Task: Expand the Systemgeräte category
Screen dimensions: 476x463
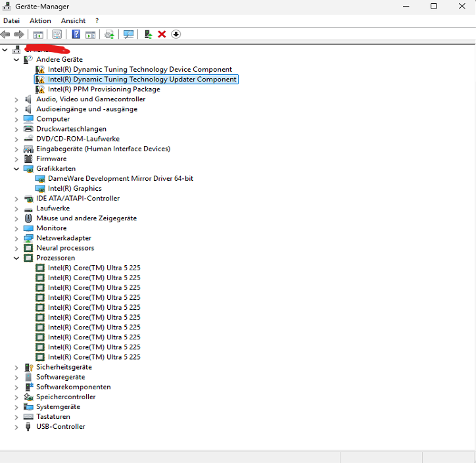Action: click(x=16, y=407)
